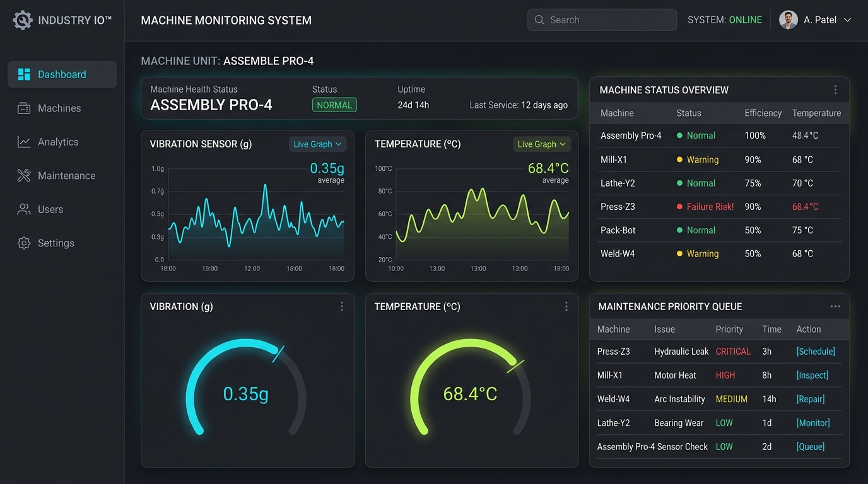The height and width of the screenshot is (484, 868).
Task: Click the Monitor action for Lathe-Y2
Action: coord(813,423)
